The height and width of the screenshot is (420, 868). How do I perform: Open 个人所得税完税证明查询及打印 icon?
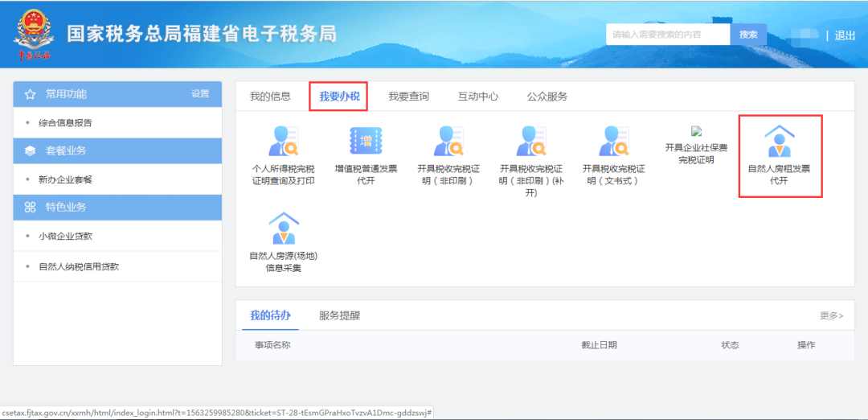coord(283,142)
